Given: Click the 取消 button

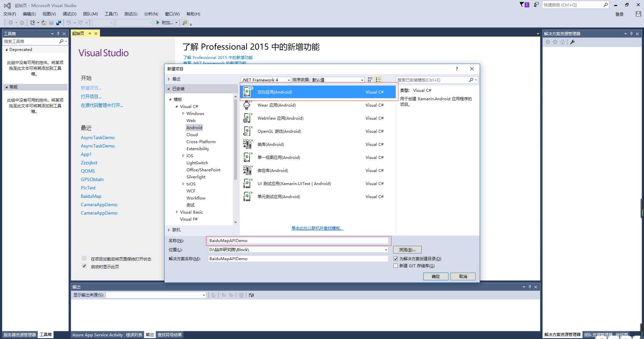Looking at the screenshot, I should [463, 276].
